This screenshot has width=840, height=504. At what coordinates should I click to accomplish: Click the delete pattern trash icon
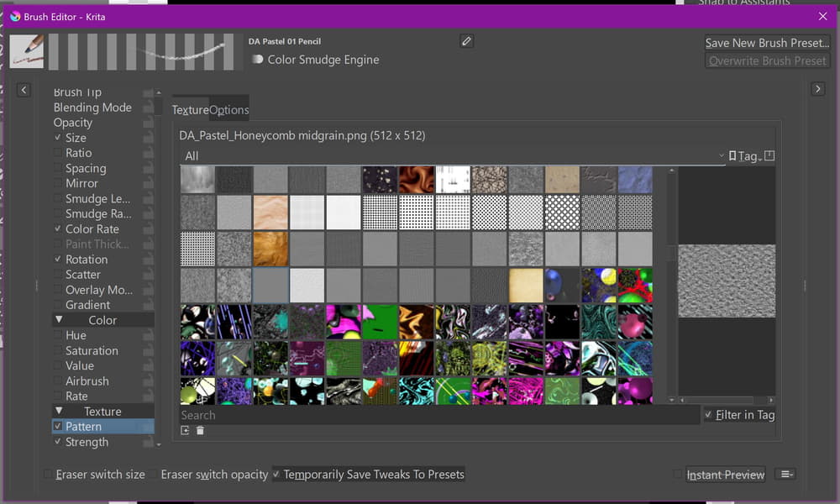click(x=200, y=431)
